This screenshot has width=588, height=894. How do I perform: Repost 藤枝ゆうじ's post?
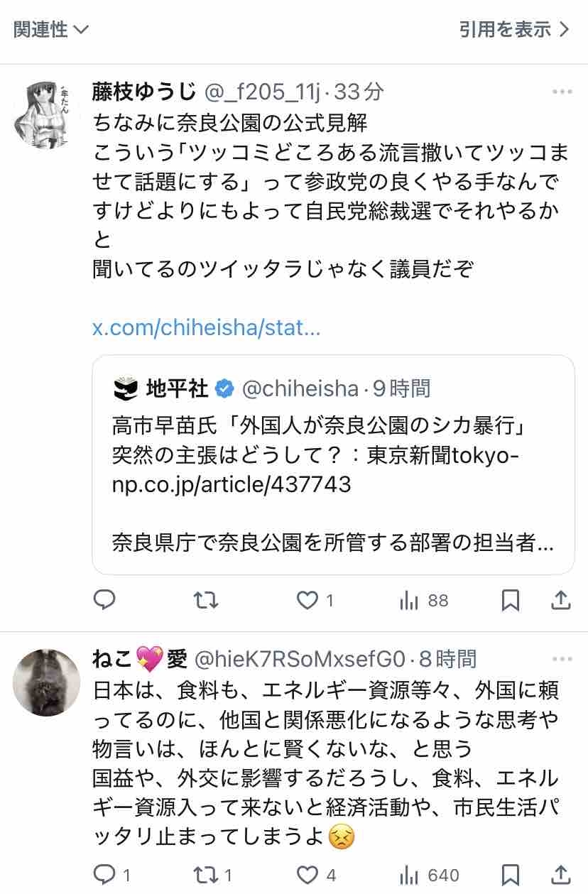coord(206,601)
